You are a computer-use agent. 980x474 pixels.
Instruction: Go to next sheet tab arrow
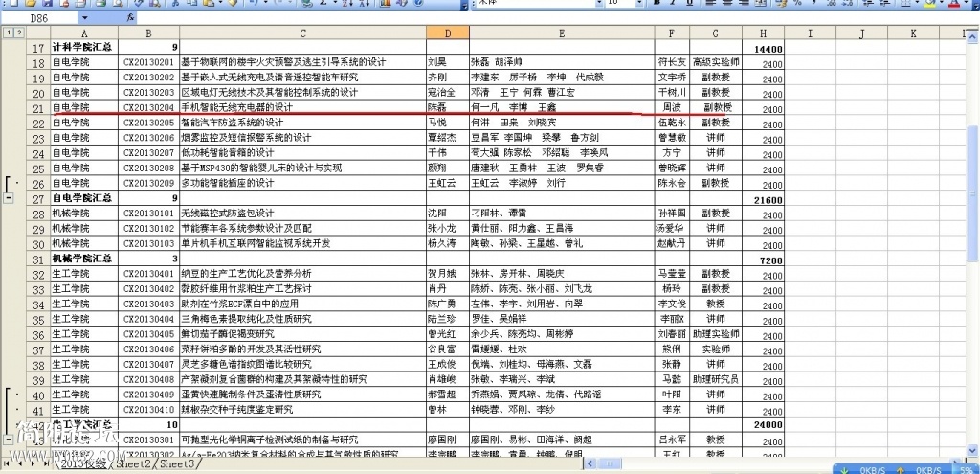[x=33, y=464]
